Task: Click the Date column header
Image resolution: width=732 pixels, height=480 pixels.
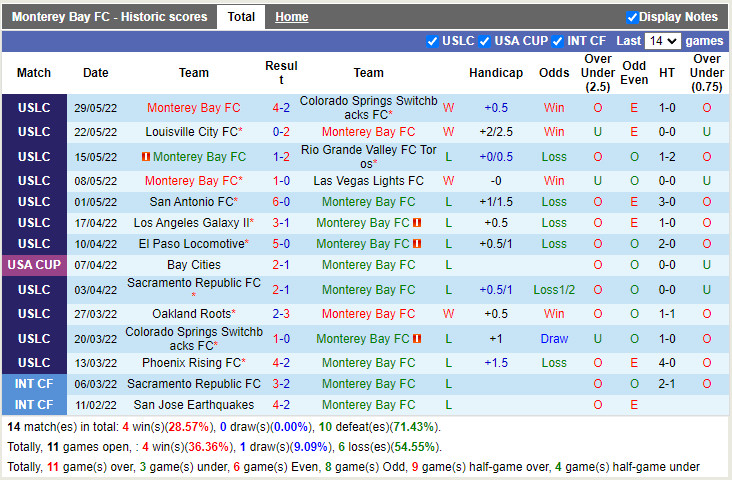Action: pyautogui.click(x=96, y=73)
